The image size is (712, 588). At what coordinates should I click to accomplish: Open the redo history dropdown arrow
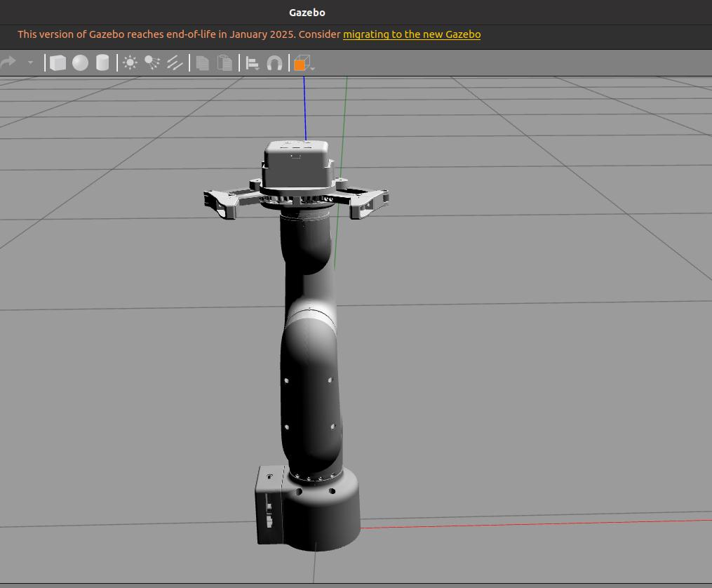[x=30, y=62]
